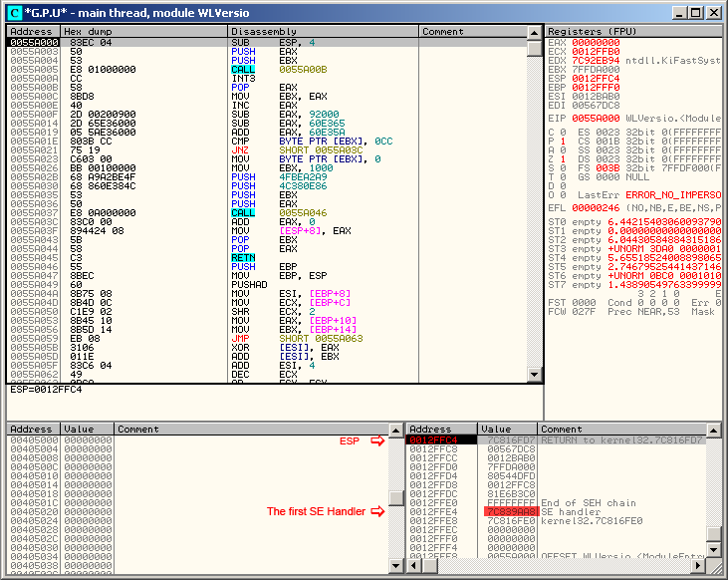Click the FS segment value 003B
This screenshot has height=580, width=728.
[x=607, y=168]
